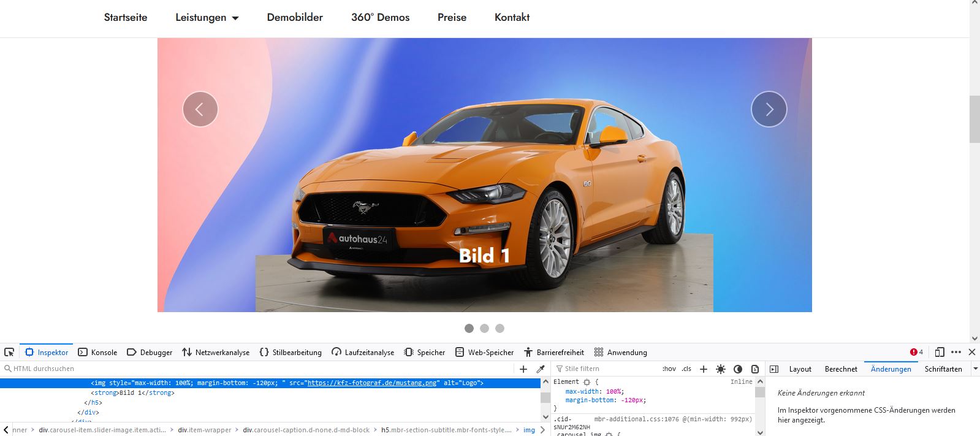Screen dimensions: 980x436
Task: Show previous carousel slide
Action: 200,109
